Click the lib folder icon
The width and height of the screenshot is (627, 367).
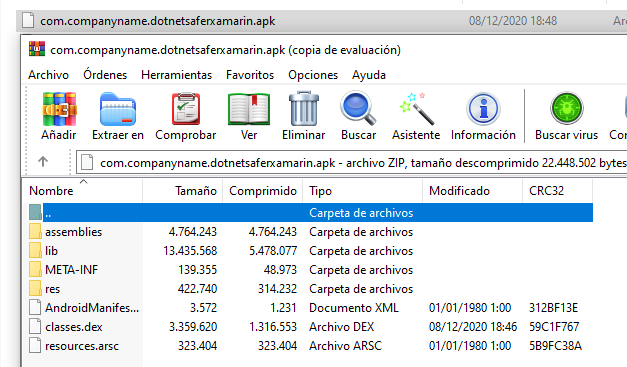point(35,251)
